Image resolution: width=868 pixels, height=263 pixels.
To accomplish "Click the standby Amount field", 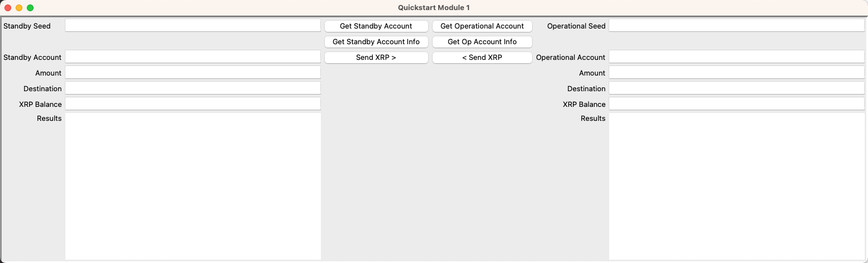I will pyautogui.click(x=193, y=73).
